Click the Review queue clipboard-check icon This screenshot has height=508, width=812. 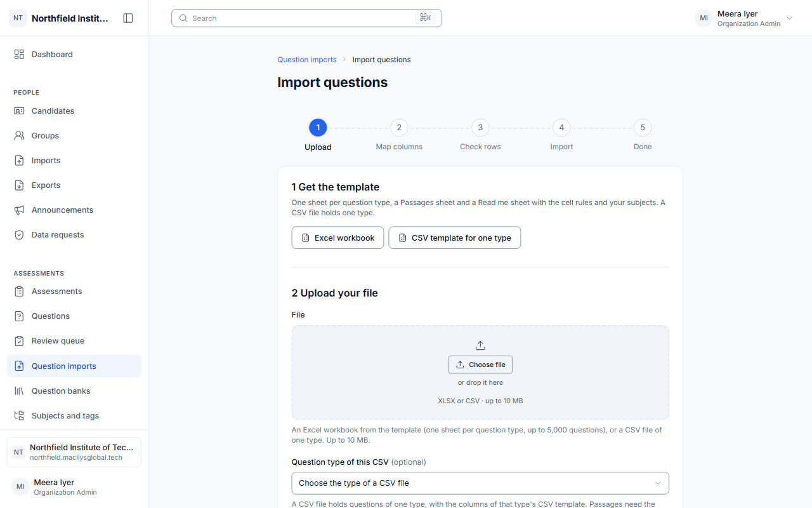19,341
